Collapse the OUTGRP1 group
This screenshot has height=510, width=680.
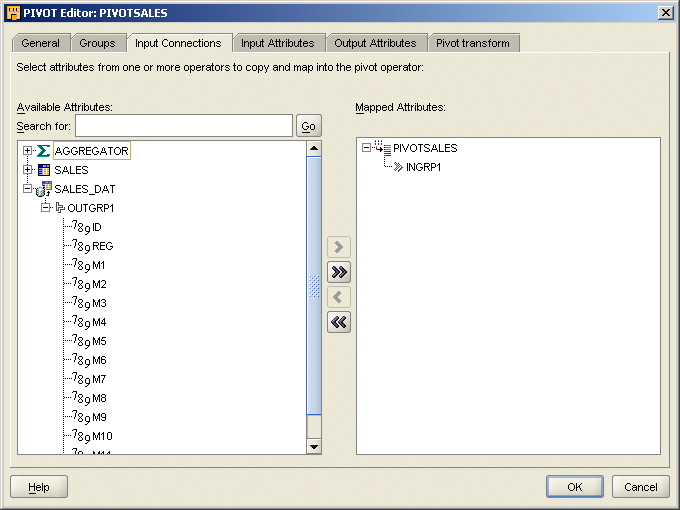point(46,208)
